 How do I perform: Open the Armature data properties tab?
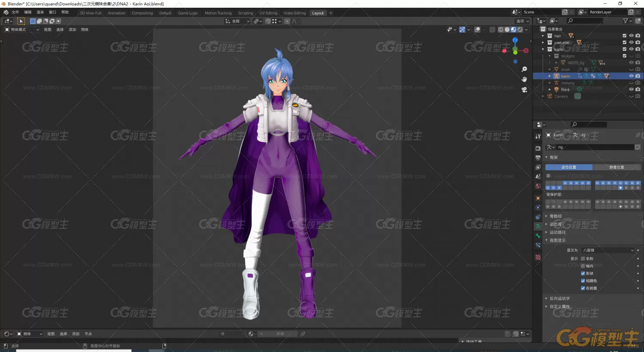[x=538, y=226]
